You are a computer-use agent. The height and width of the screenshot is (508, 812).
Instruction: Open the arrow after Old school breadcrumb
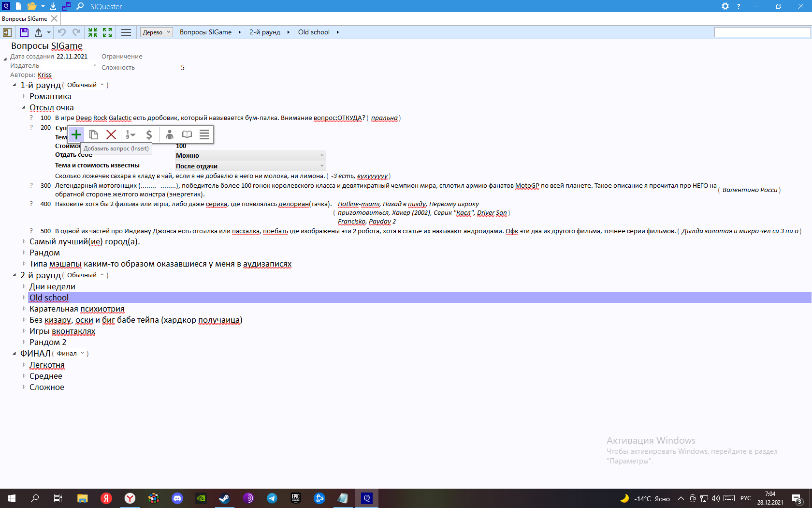(338, 32)
